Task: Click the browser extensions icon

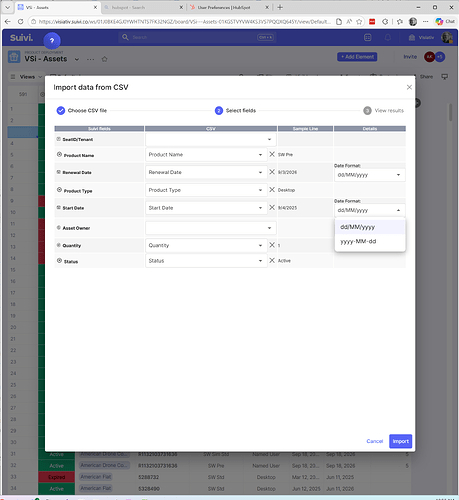Action: tap(385, 22)
